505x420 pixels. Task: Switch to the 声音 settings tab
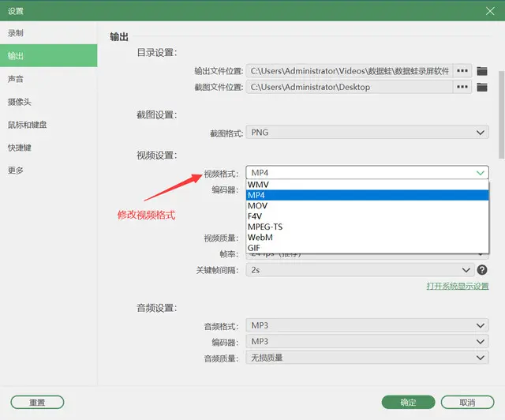pyautogui.click(x=48, y=79)
